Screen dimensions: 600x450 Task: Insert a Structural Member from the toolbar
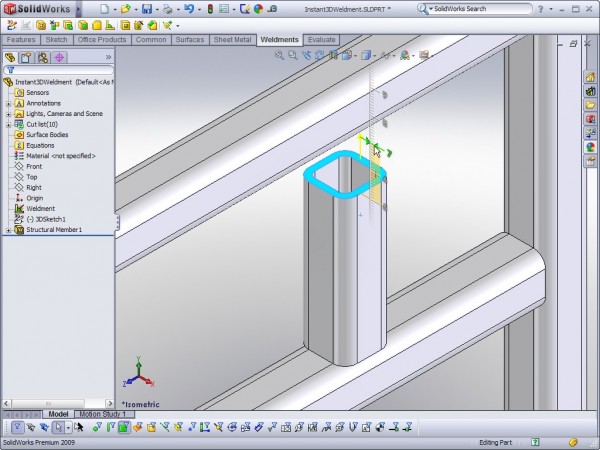coord(41,26)
